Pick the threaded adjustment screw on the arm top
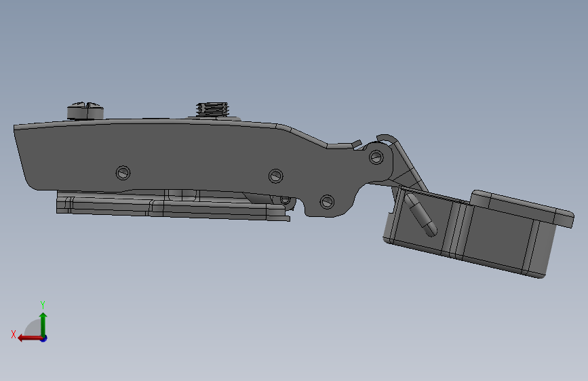588x381 pixels. [x=213, y=108]
